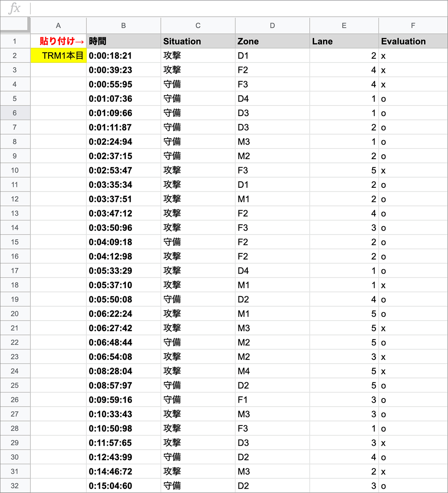Screen dimensions: 448x493
Task: Click the fx formula bar icon
Action: pyautogui.click(x=15, y=8)
